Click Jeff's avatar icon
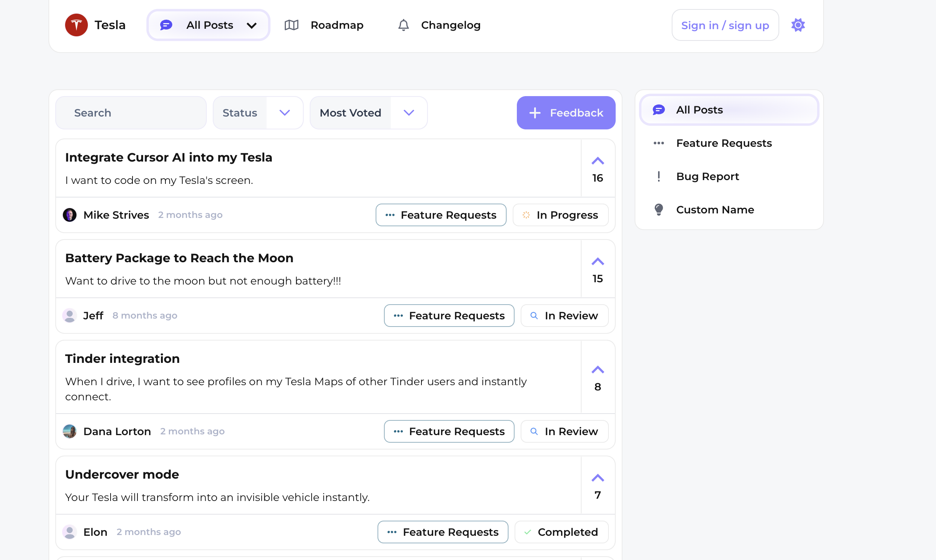This screenshot has height=560, width=936. point(70,316)
